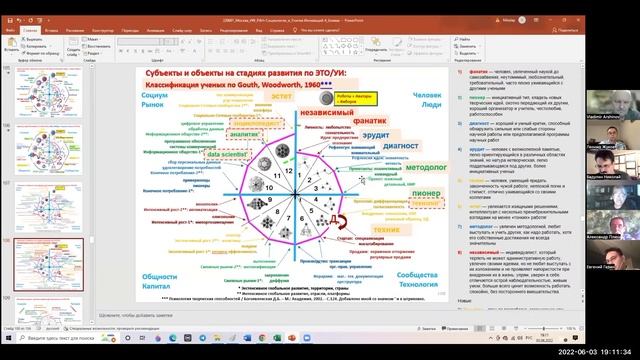Click the Share (Поделиться) button
Image resolution: width=640 pixels, height=360 pixels.
565,30
